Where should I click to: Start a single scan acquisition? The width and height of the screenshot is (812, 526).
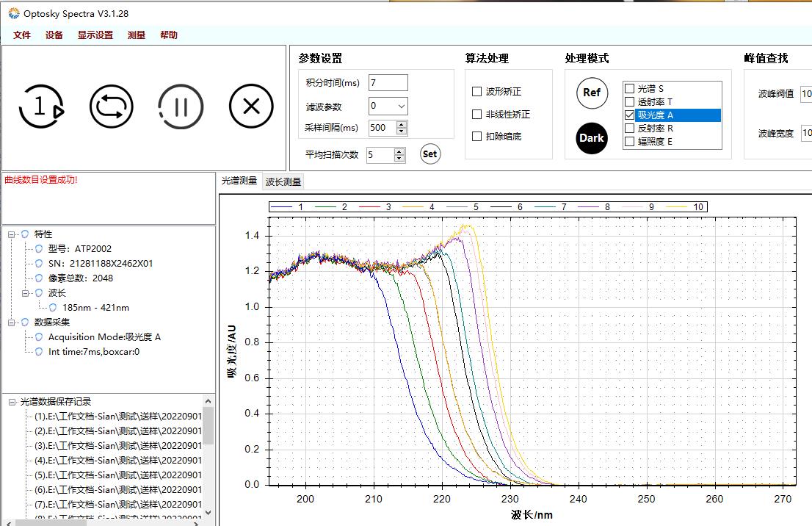point(41,107)
